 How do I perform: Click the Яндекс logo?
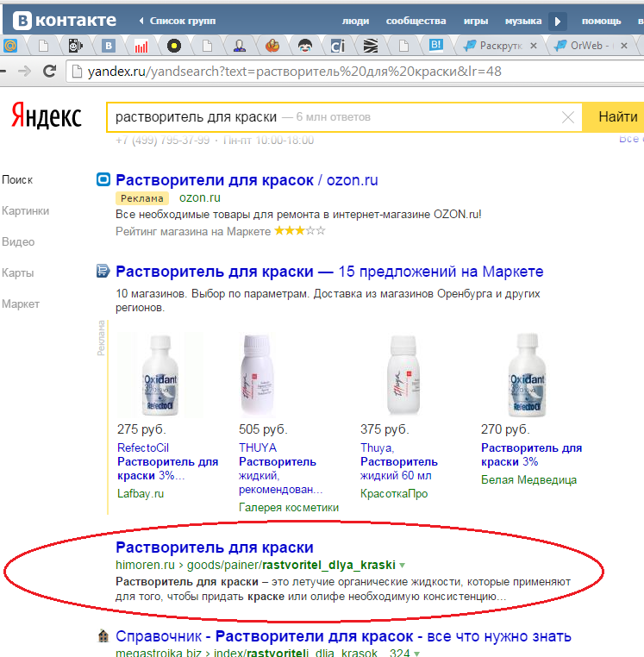tap(46, 116)
